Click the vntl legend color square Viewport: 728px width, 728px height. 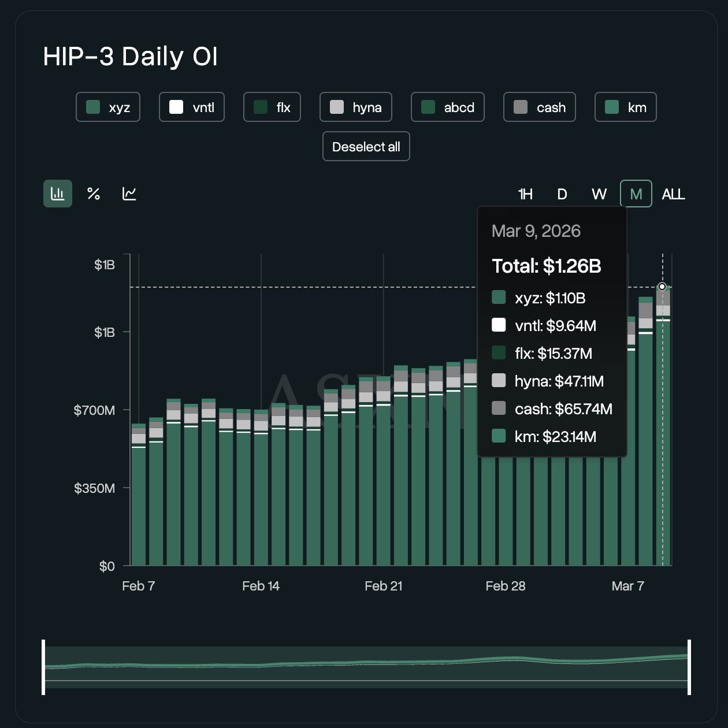[x=176, y=107]
